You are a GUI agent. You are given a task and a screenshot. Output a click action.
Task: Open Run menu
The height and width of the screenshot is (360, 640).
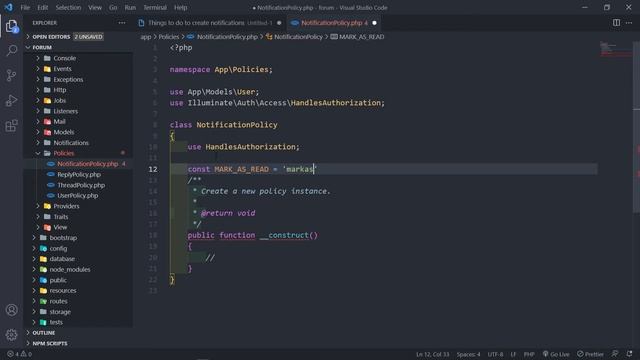click(x=130, y=7)
